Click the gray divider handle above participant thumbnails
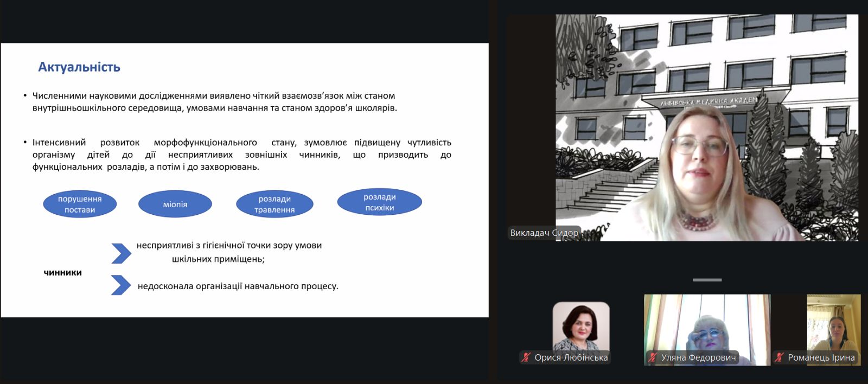Screen dimensions: 868x384 (x=707, y=280)
